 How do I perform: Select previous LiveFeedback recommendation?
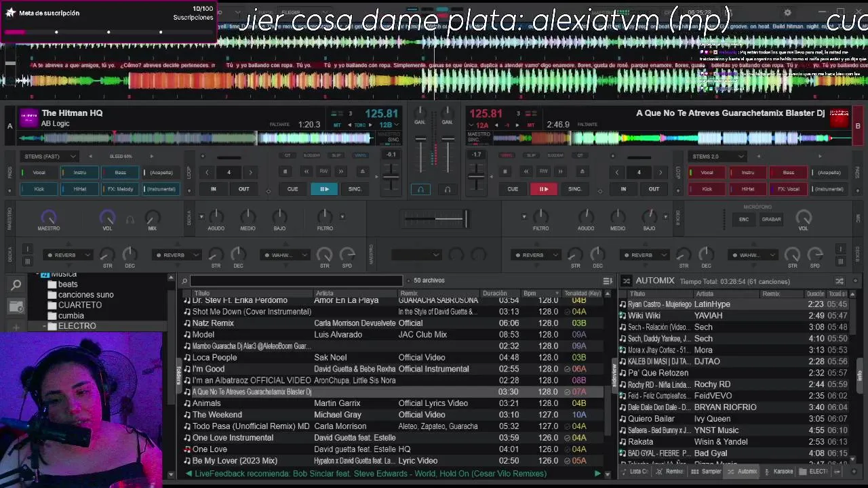(189, 474)
